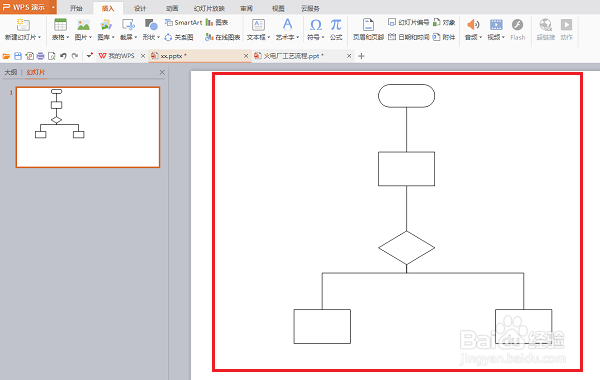
Task: Open the Design (设计) tab
Action: click(x=140, y=8)
